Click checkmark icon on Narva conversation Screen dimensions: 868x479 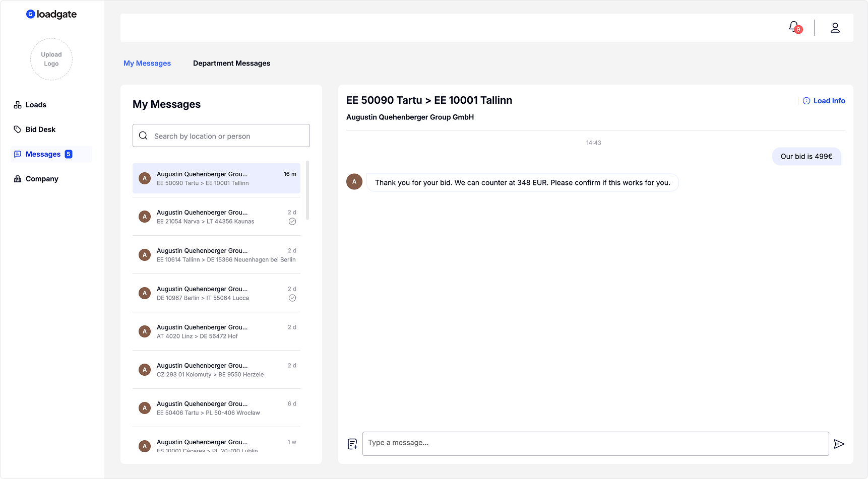292,222
